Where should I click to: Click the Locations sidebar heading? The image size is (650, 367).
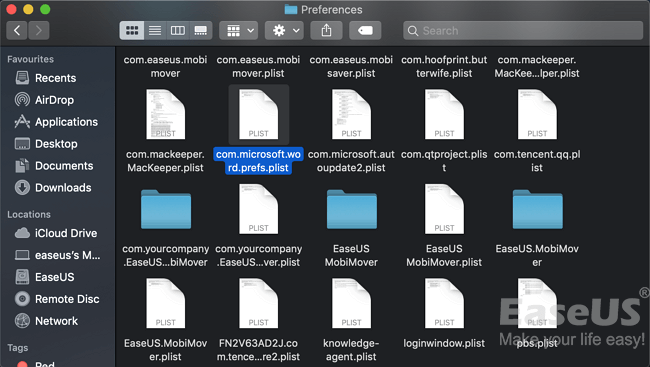coord(29,214)
